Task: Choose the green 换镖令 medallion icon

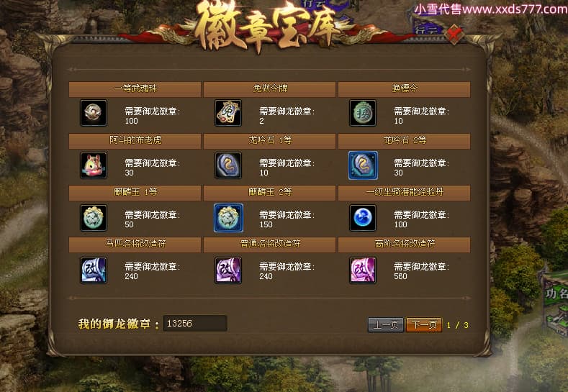Action: coord(363,113)
